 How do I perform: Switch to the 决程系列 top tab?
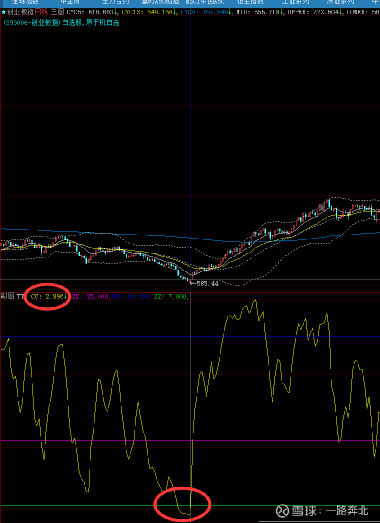point(340,2)
